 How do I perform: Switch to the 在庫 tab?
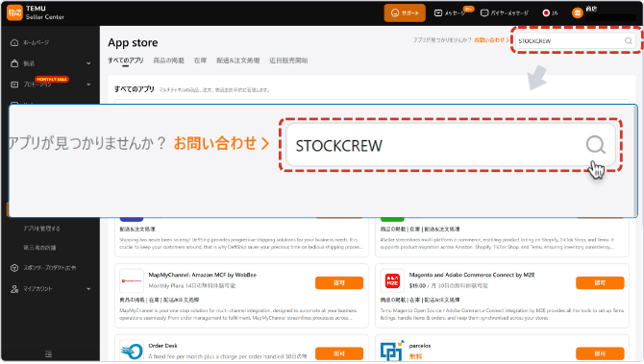click(x=200, y=60)
